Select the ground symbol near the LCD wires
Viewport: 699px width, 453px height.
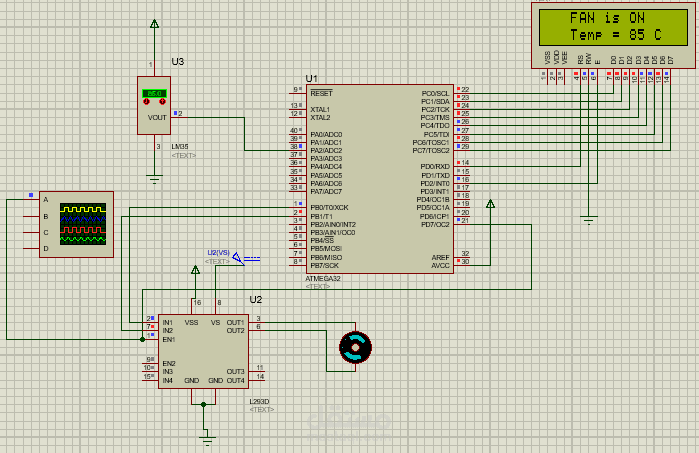(588, 220)
